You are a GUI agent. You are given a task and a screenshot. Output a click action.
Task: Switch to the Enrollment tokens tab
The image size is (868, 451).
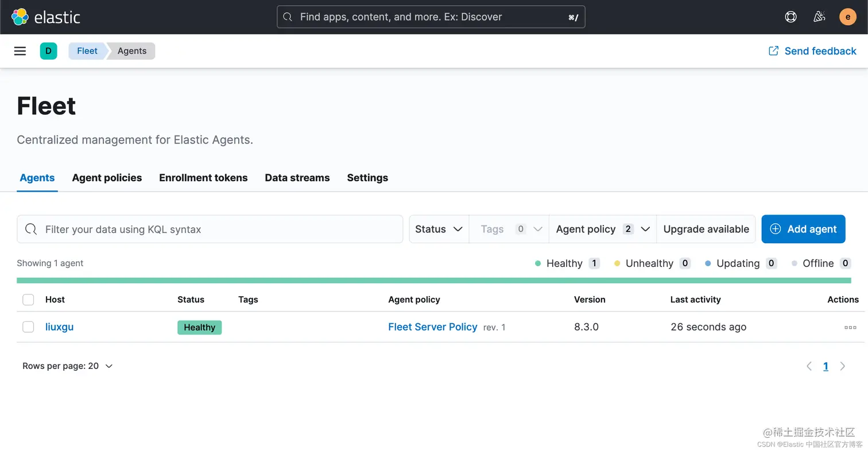coord(203,178)
